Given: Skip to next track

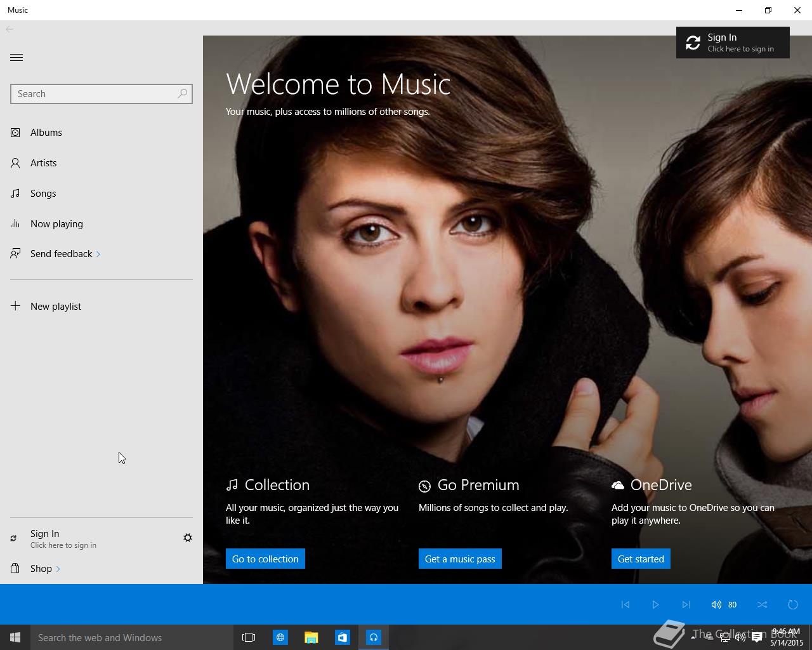Looking at the screenshot, I should [x=686, y=604].
